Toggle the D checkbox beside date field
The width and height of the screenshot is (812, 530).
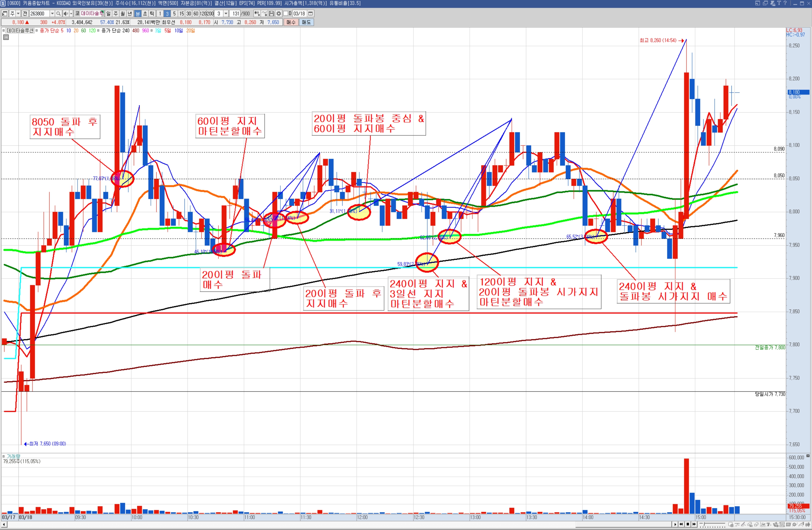(x=286, y=14)
